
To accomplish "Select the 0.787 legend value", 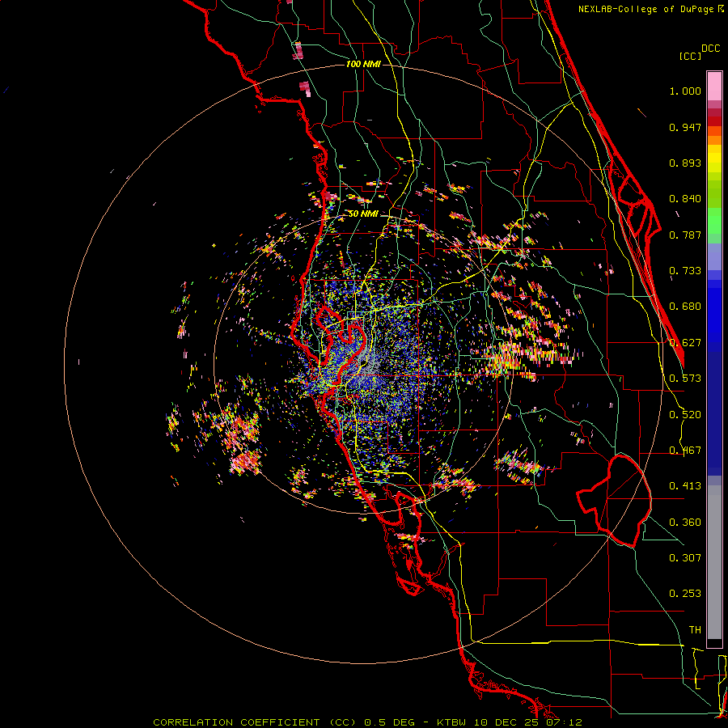I will 685,235.
